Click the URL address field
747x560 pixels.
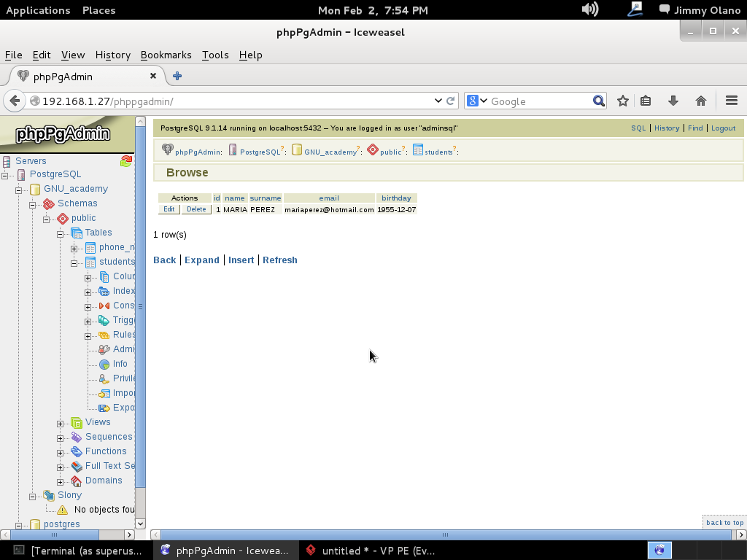click(233, 101)
